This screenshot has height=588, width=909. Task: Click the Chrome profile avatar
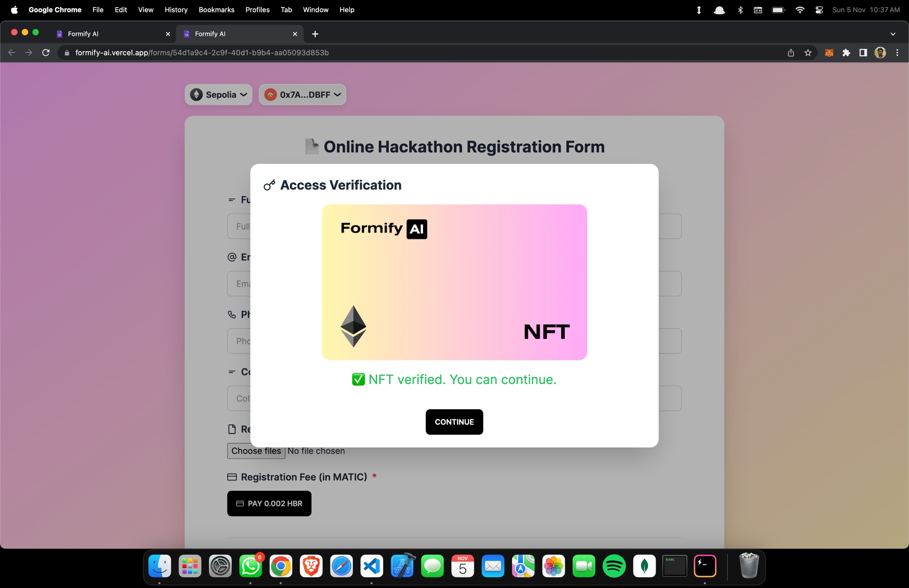[x=880, y=53]
